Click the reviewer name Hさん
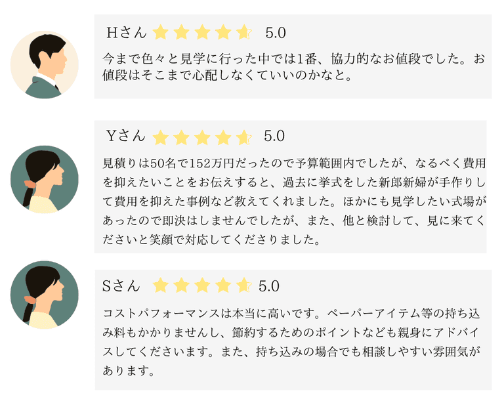Viewport: 504px width, 420px height. pyautogui.click(x=125, y=32)
